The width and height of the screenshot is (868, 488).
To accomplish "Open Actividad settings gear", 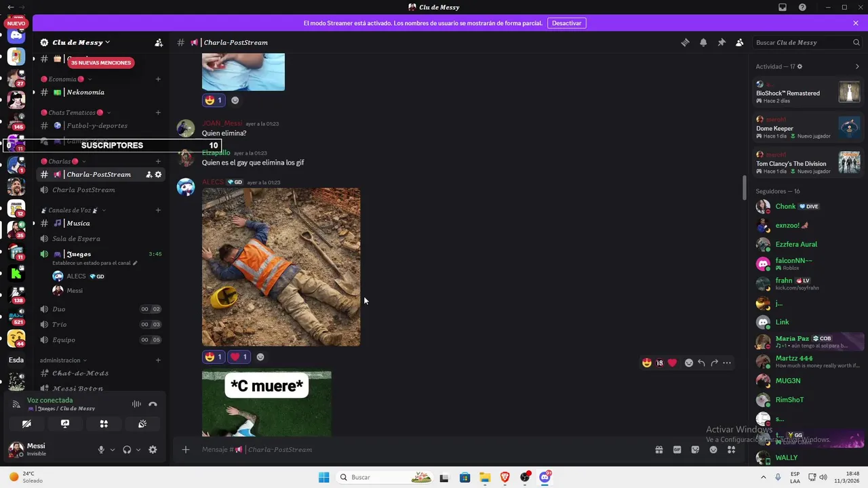I will click(x=800, y=66).
